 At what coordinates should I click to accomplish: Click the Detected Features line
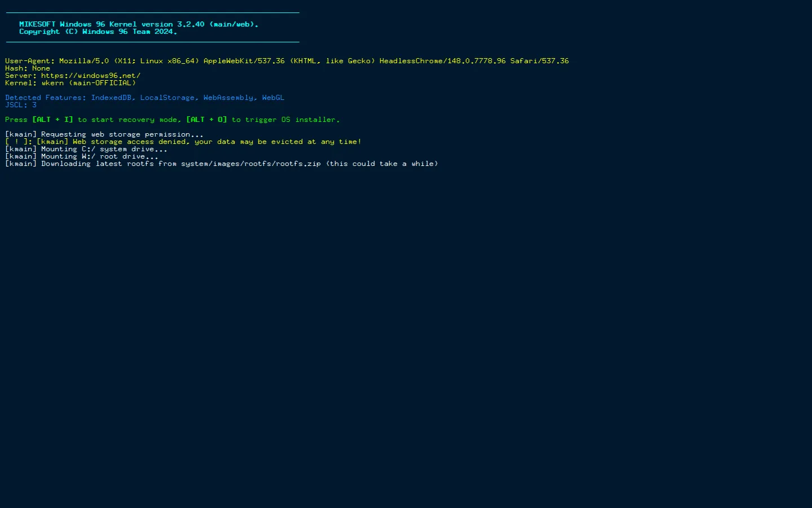[145, 98]
